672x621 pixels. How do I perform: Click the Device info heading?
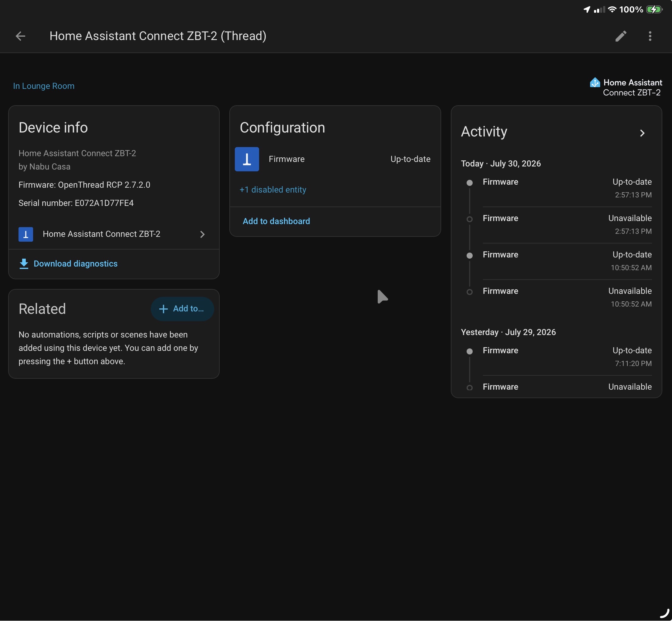pyautogui.click(x=53, y=128)
